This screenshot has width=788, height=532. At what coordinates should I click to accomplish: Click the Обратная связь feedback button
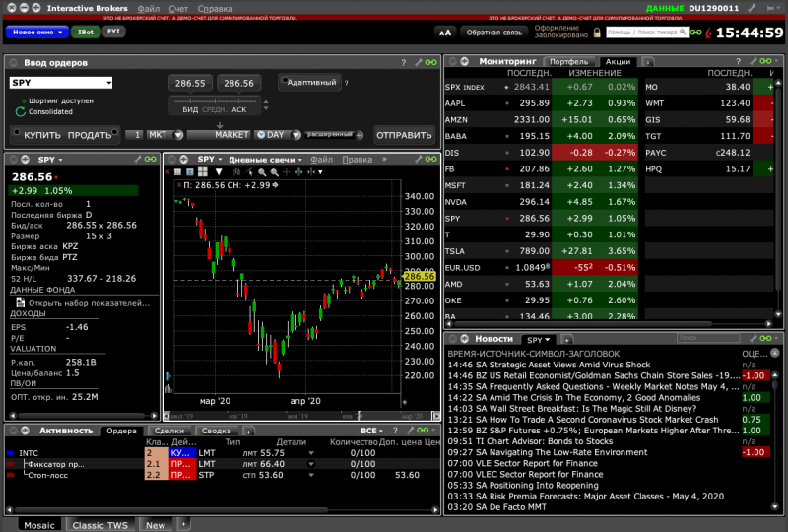(494, 32)
